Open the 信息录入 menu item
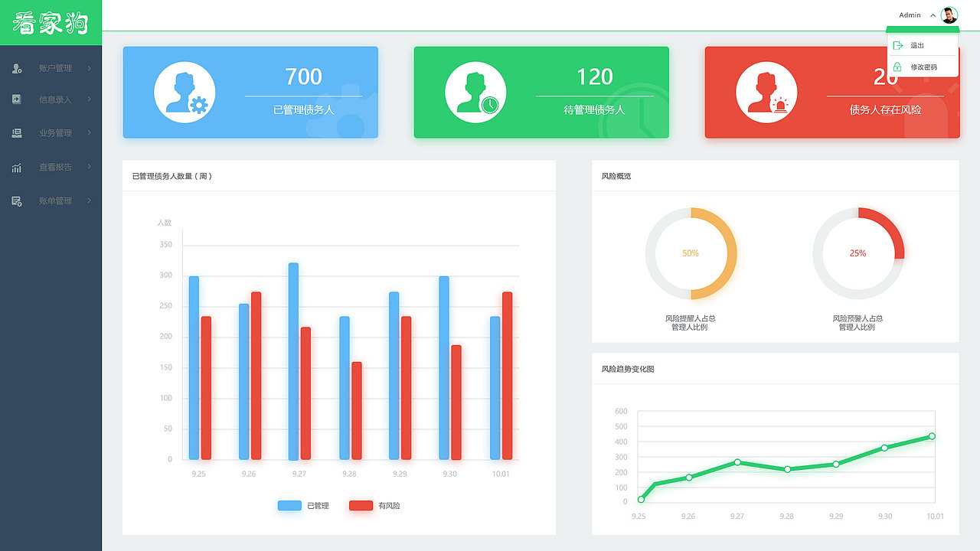This screenshot has height=551, width=980. [51, 99]
